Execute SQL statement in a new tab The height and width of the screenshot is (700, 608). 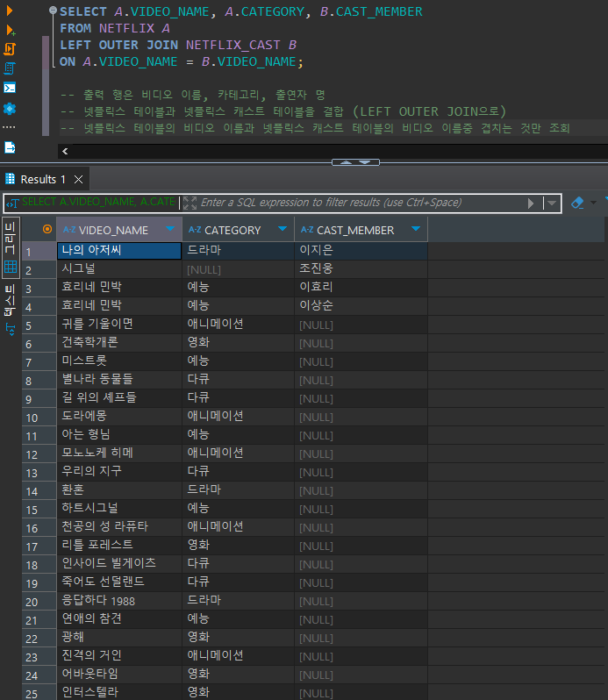pyautogui.click(x=11, y=30)
